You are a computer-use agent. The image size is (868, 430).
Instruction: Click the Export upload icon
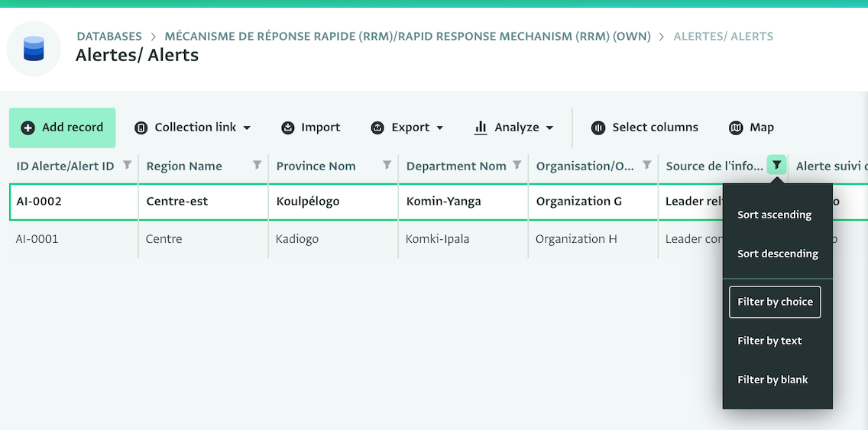(x=377, y=128)
